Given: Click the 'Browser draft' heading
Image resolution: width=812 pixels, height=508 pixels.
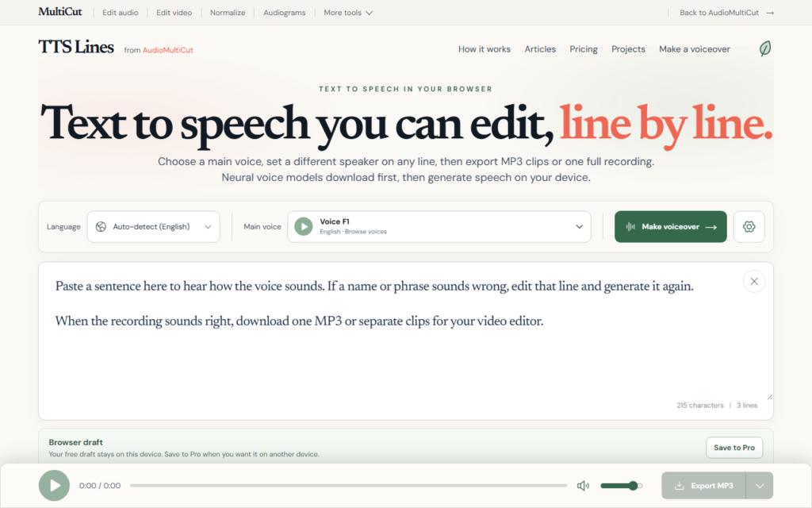Looking at the screenshot, I should point(75,442).
